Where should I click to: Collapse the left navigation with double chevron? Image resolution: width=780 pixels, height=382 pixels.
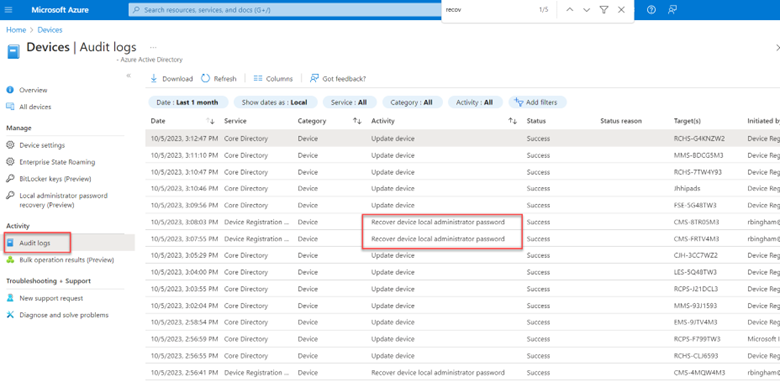(x=128, y=76)
